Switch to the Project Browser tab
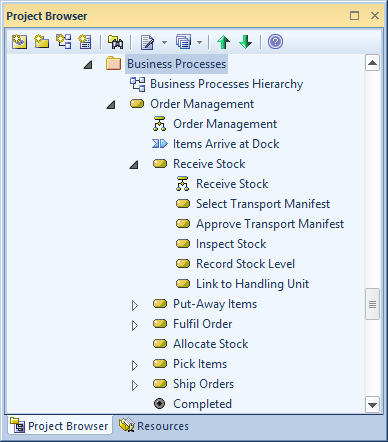 tap(60, 425)
